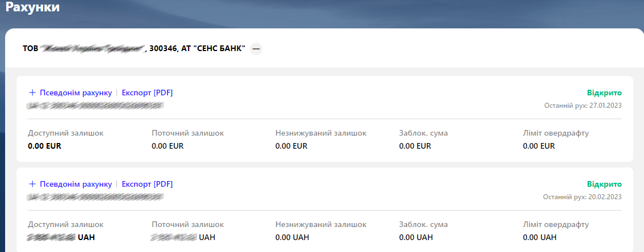Click Ліміт овердрафту value 0.00 EUR
644x252 pixels.
539,146
